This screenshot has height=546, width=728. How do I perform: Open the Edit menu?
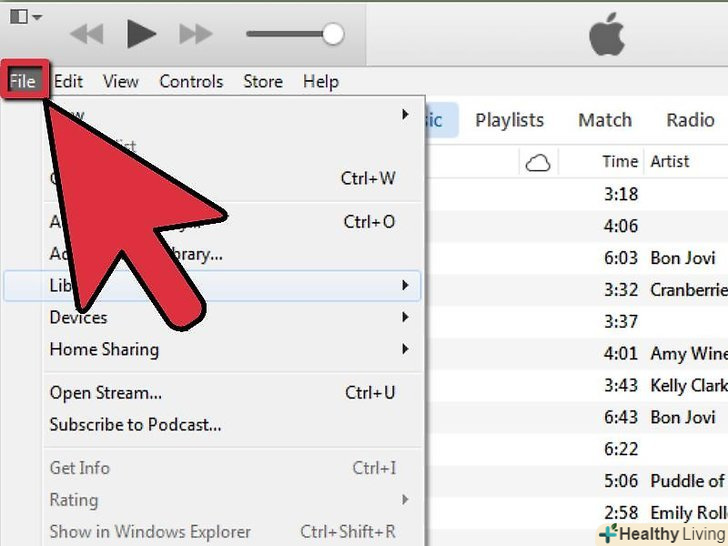(68, 81)
